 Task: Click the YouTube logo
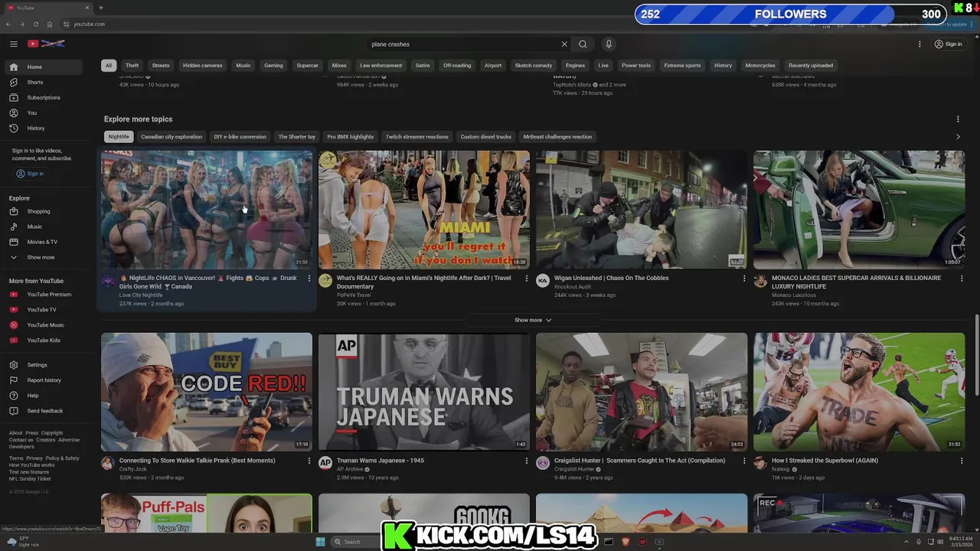(x=46, y=44)
